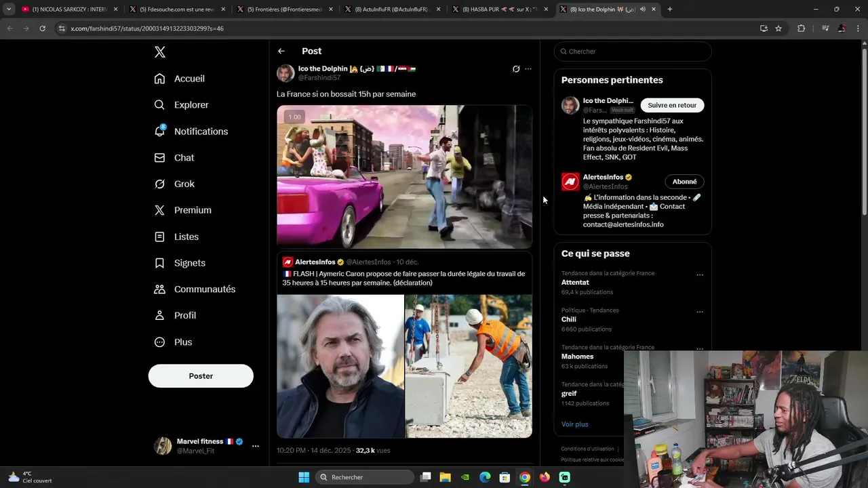Switch to the Frontières browser tab

285,9
